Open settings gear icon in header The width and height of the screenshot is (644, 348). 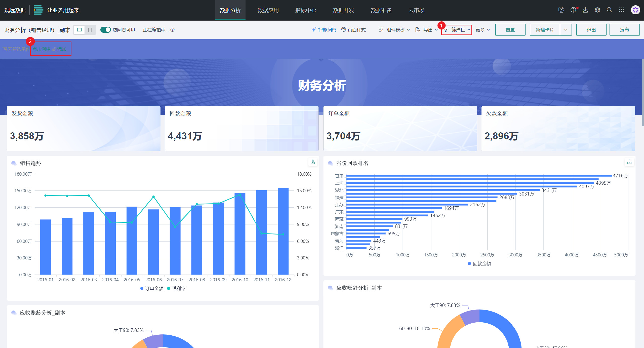click(597, 10)
